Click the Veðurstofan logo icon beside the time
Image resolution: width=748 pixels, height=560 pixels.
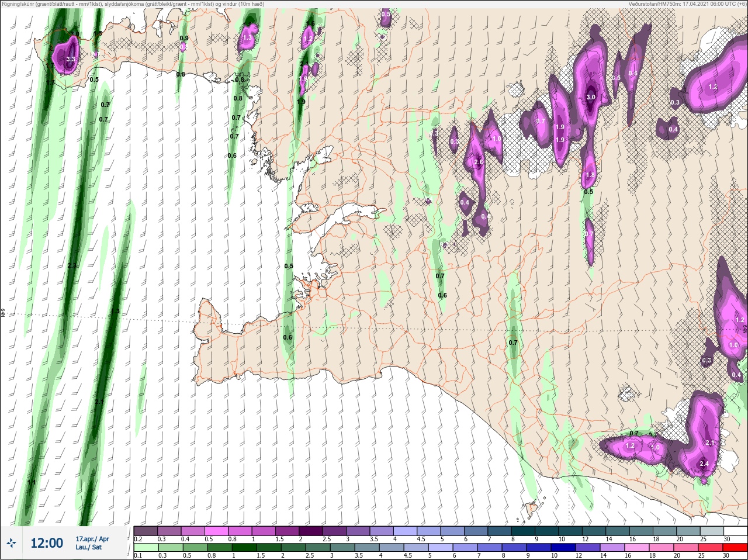(x=11, y=543)
